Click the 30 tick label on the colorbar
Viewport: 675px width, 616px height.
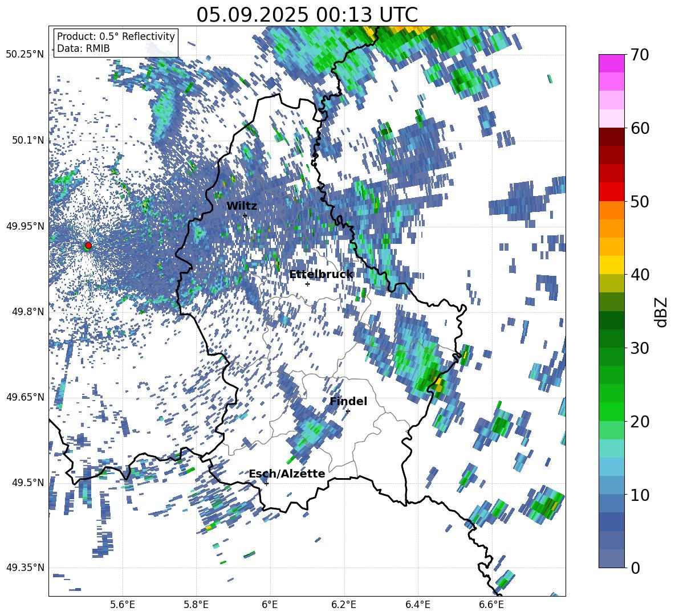click(x=640, y=348)
